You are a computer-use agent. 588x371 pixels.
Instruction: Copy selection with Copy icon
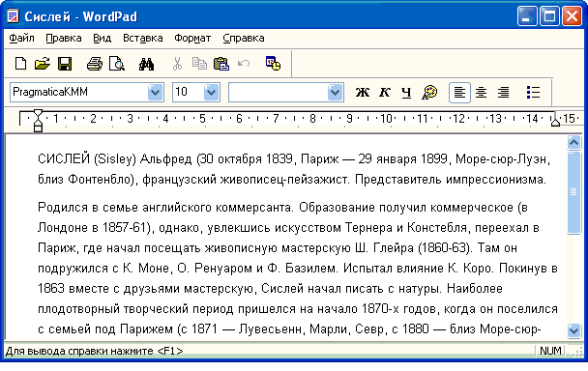(x=199, y=64)
